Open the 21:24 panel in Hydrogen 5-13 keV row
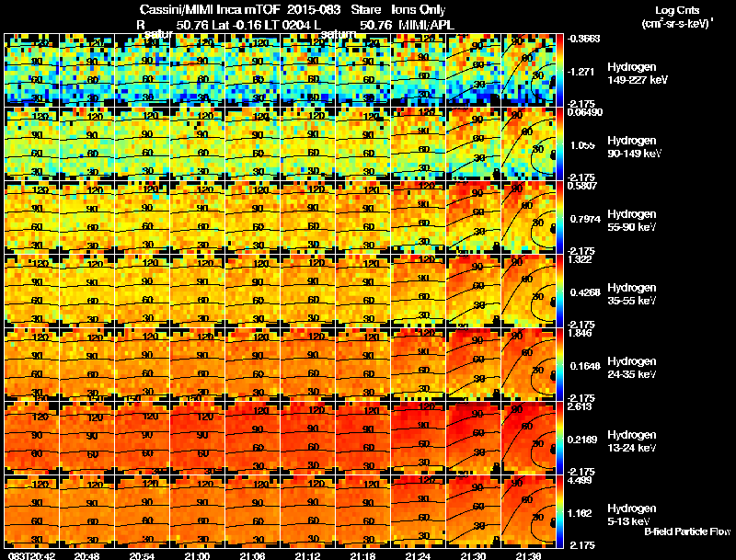The height and width of the screenshot is (560, 736). coord(418,511)
